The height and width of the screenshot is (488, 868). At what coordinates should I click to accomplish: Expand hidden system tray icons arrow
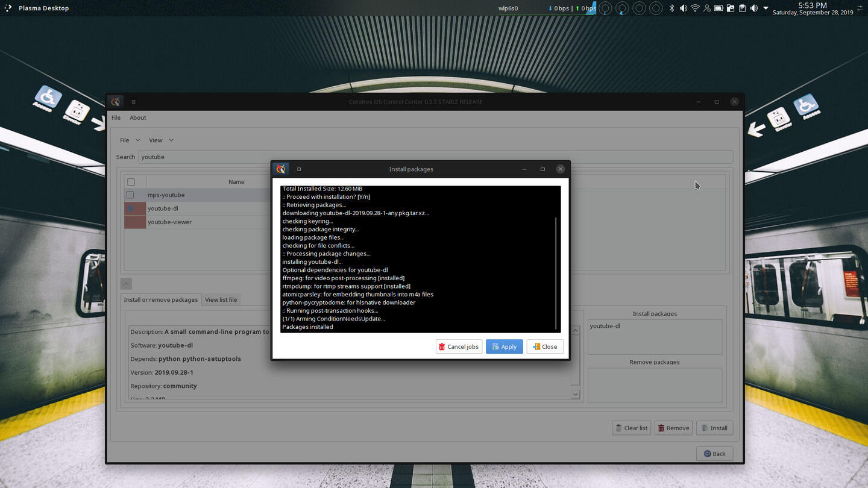766,8
